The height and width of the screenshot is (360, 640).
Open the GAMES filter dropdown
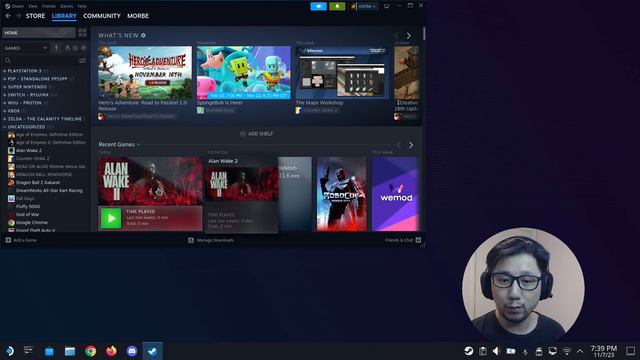tap(25, 48)
